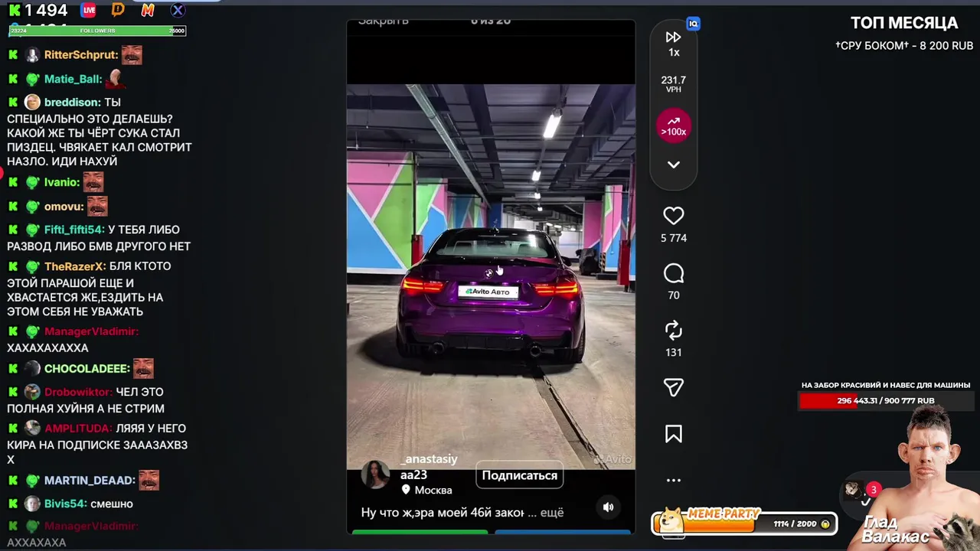
Task: Click the 5 774 likes count
Action: (674, 238)
